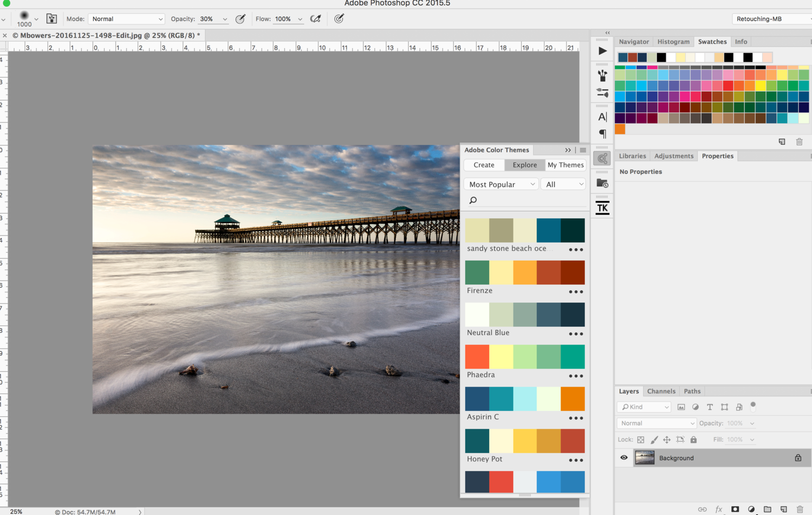
Task: Open the Histogram tab
Action: pyautogui.click(x=673, y=42)
